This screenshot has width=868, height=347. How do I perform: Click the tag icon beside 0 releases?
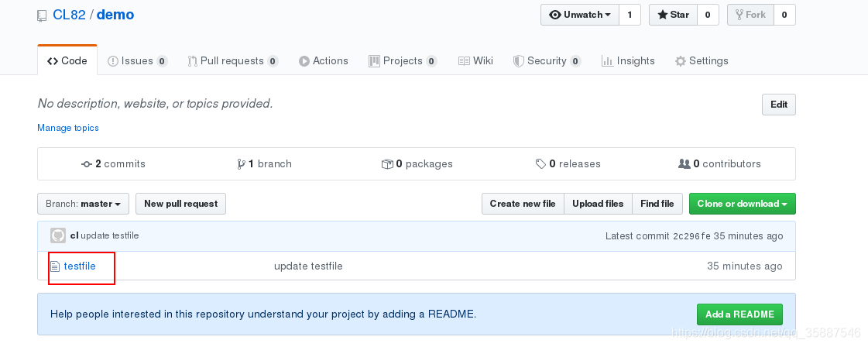(x=540, y=163)
